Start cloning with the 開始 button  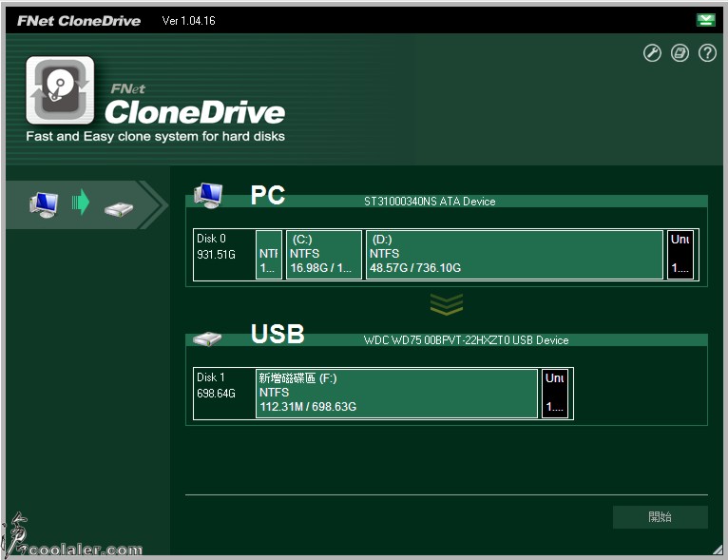661,517
